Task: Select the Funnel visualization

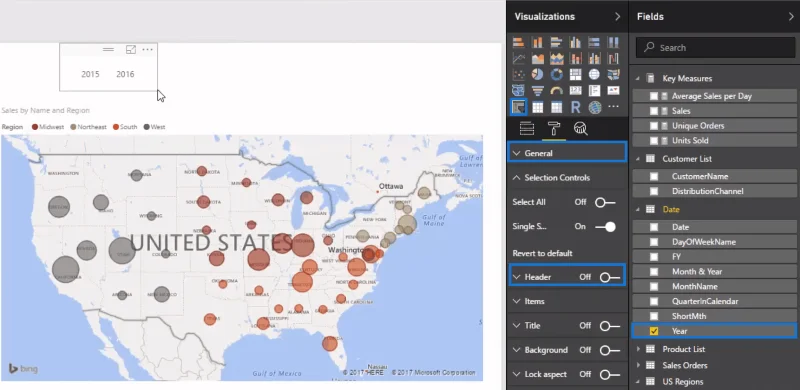Action: (537, 91)
